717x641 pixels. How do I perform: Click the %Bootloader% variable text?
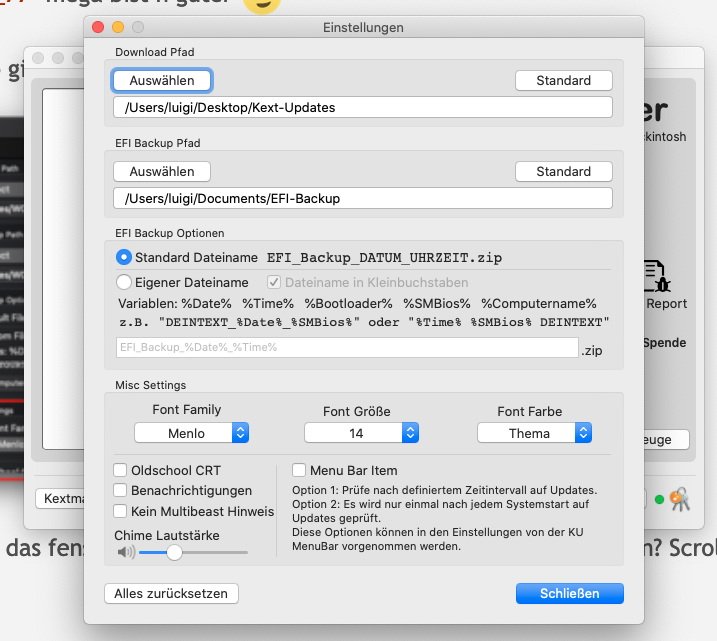coord(348,304)
